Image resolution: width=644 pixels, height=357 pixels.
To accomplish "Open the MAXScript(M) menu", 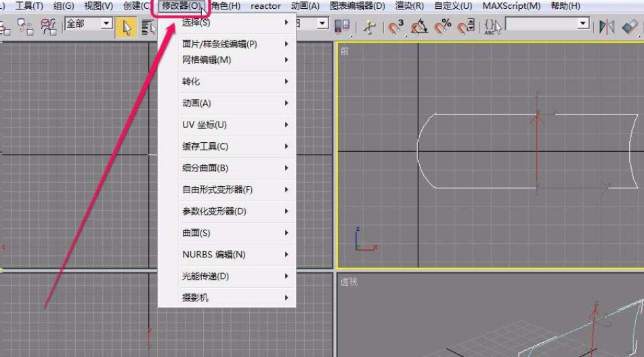I will pyautogui.click(x=511, y=5).
